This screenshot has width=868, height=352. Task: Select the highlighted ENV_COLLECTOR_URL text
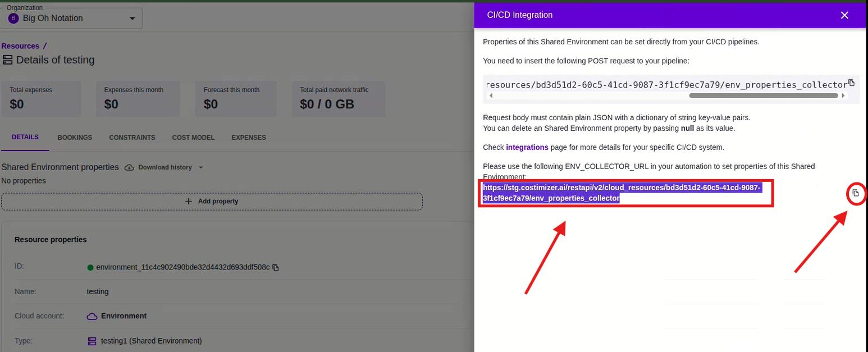622,193
